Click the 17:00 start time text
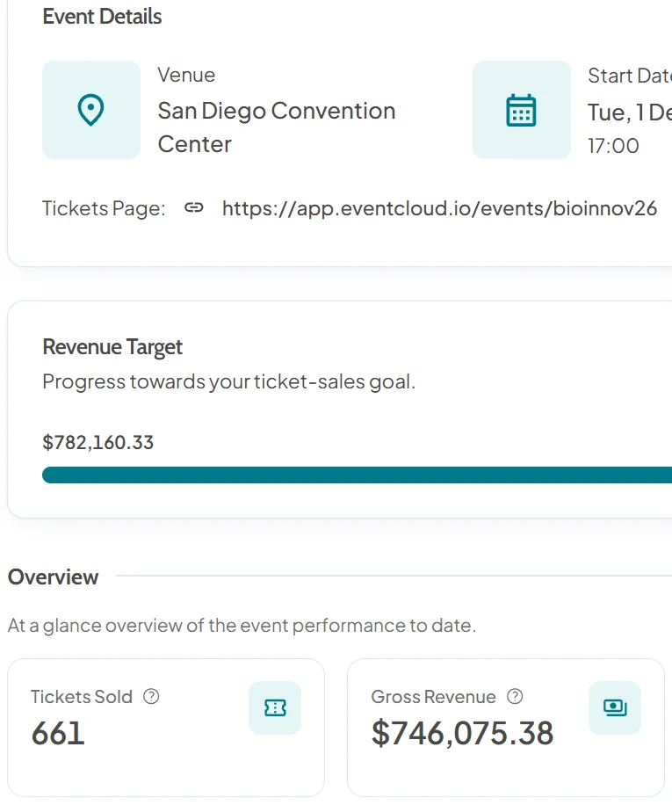This screenshot has width=672, height=805. tap(613, 146)
